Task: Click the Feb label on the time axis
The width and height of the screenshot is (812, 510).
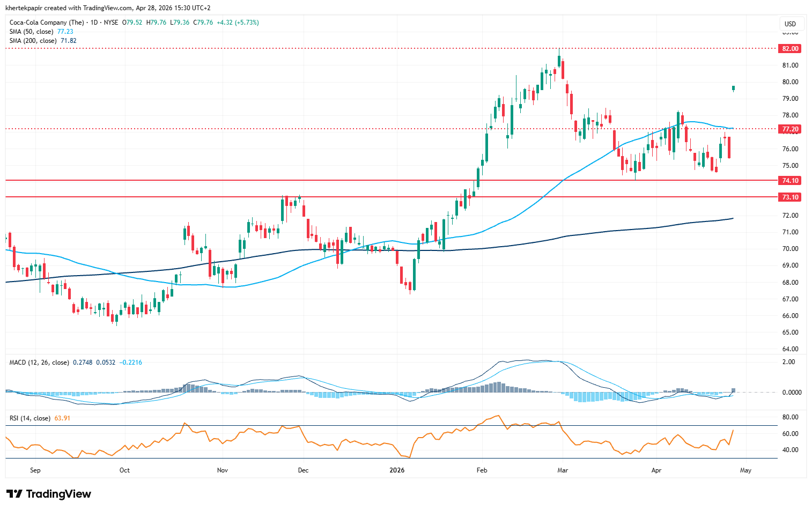Action: (x=482, y=470)
